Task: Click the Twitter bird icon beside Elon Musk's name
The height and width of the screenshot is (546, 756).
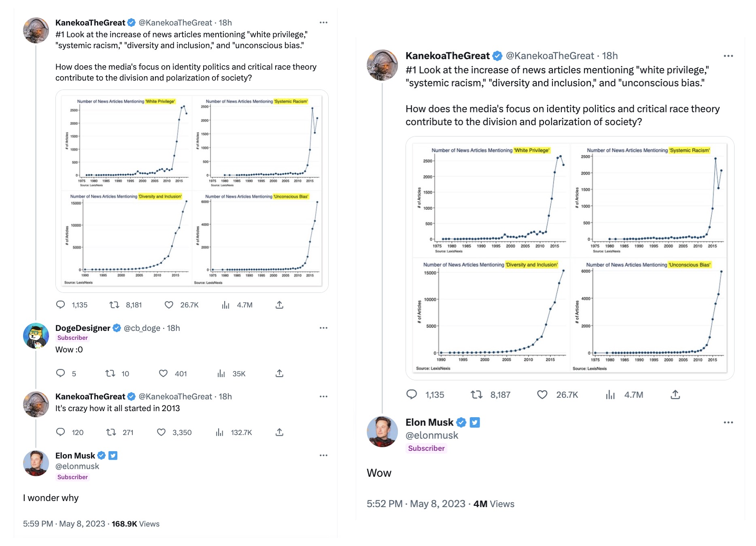Action: (x=476, y=422)
